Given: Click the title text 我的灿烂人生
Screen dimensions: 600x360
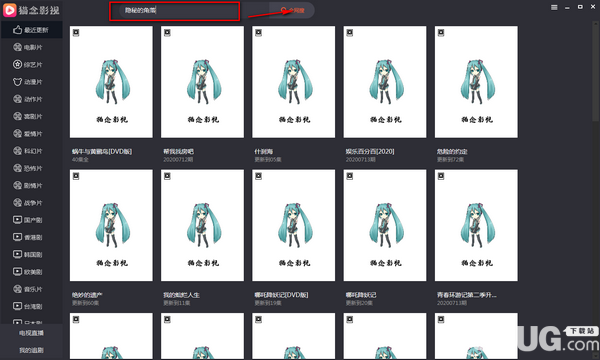Looking at the screenshot, I should coord(181,295).
